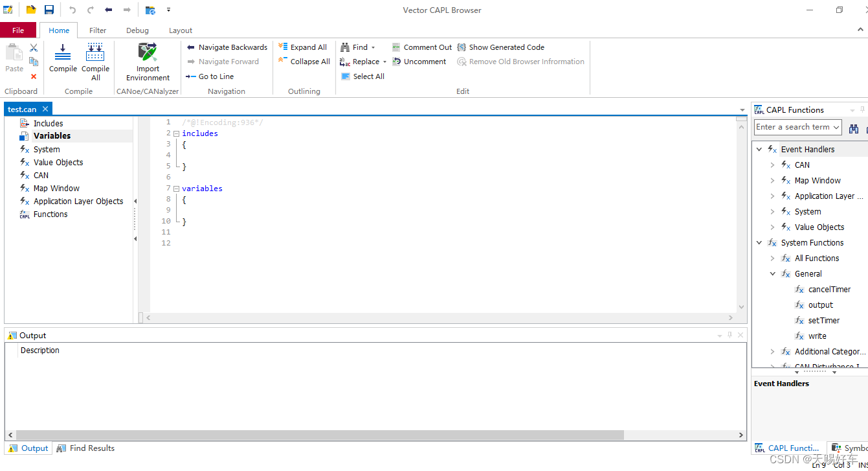The height and width of the screenshot is (471, 868).
Task: Click the Paste button
Action: tap(14, 58)
